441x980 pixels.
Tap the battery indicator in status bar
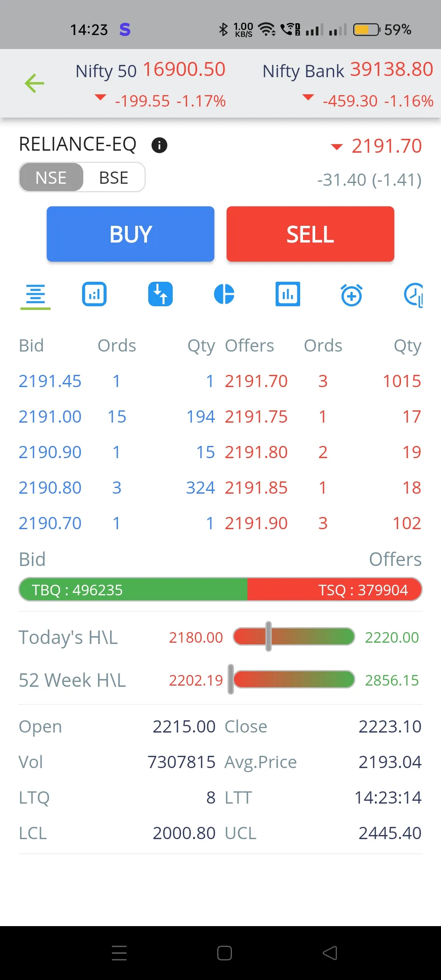[366, 30]
